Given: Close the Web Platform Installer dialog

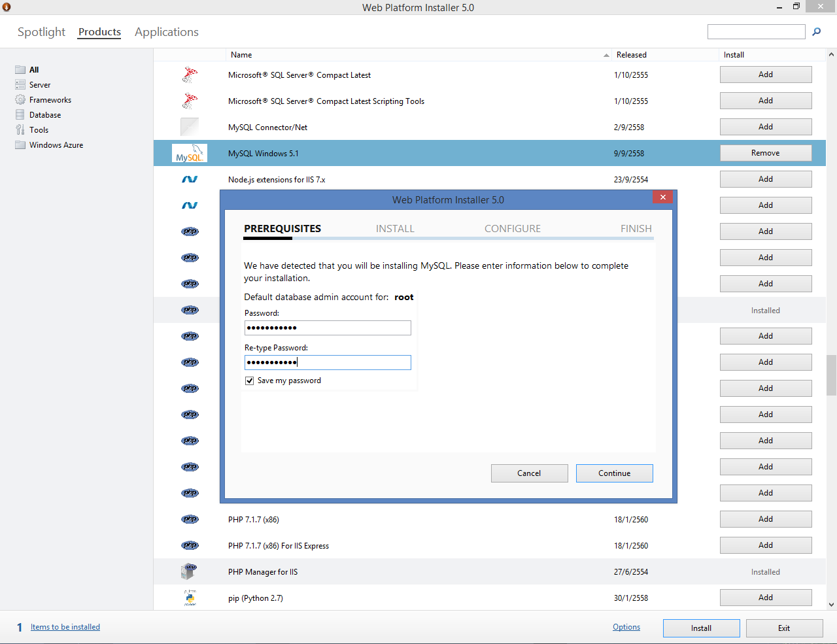Looking at the screenshot, I should click(662, 197).
